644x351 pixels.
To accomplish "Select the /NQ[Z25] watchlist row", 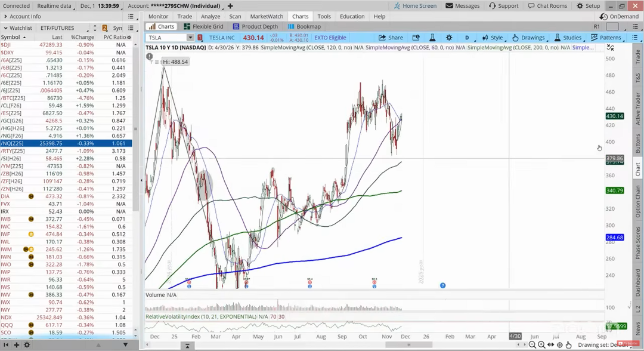I will [x=66, y=143].
